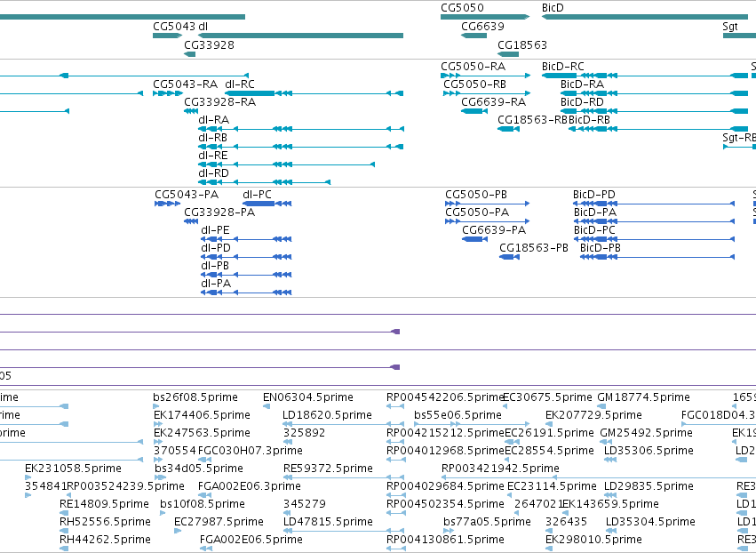Click EST EK207729.5prime label
756x553 pixels.
593,415
